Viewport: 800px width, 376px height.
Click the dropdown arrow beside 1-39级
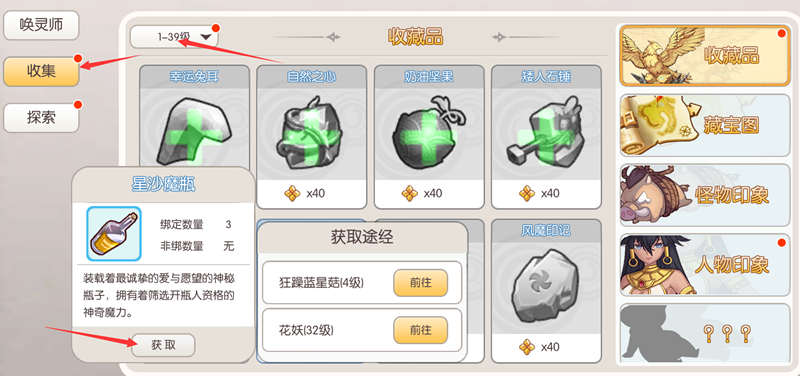206,37
